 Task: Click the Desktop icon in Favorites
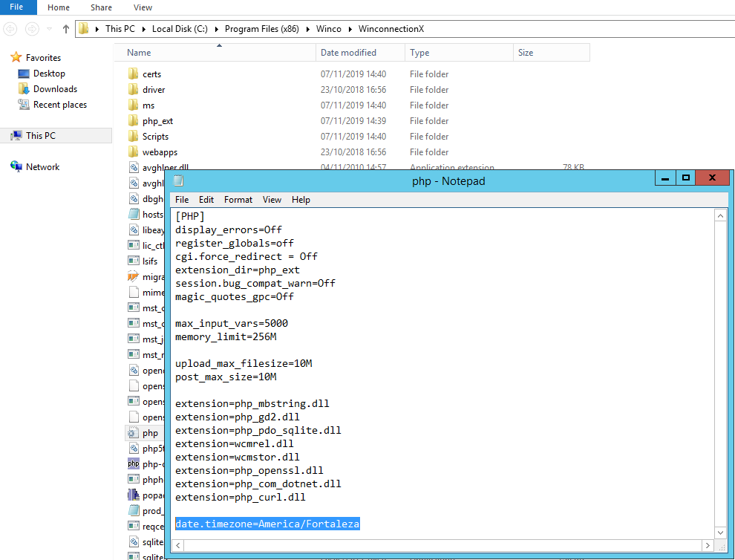click(24, 74)
